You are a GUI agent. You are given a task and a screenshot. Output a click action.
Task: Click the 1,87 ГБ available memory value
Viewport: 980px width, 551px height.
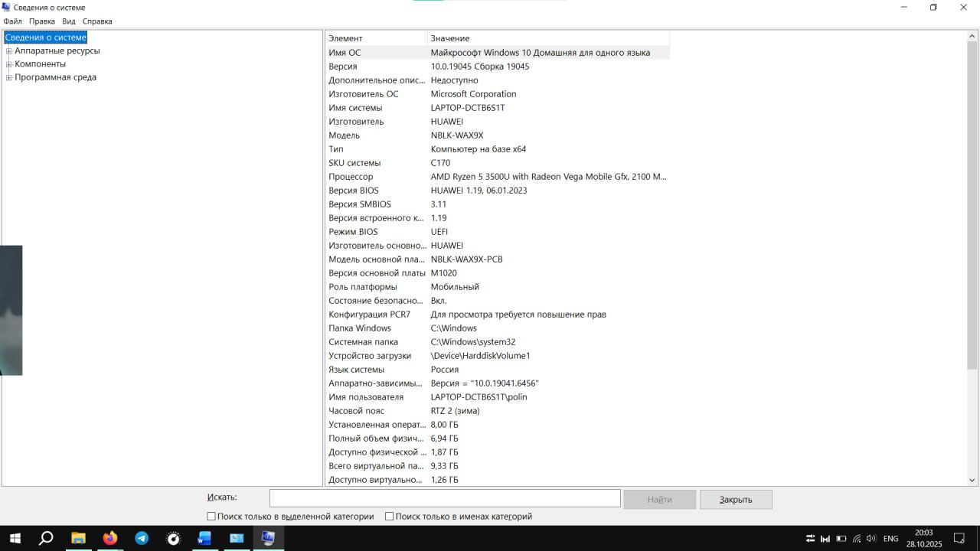click(445, 452)
